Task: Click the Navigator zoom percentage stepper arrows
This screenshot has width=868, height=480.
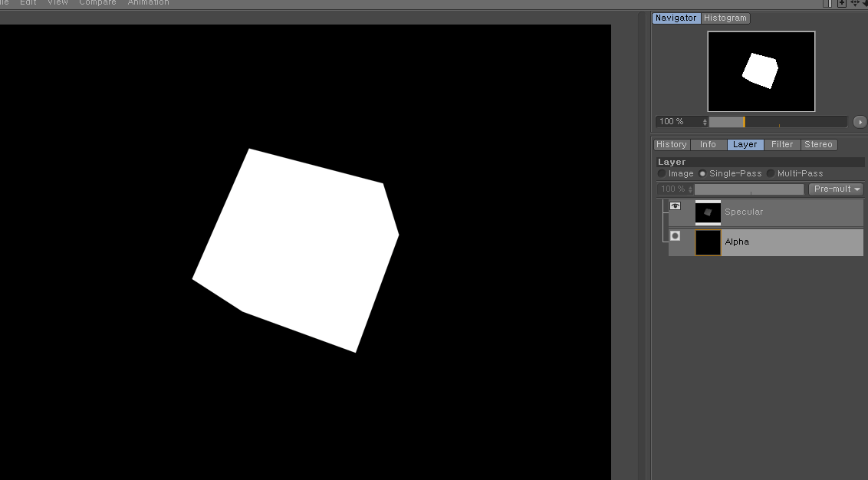Action: tap(705, 122)
